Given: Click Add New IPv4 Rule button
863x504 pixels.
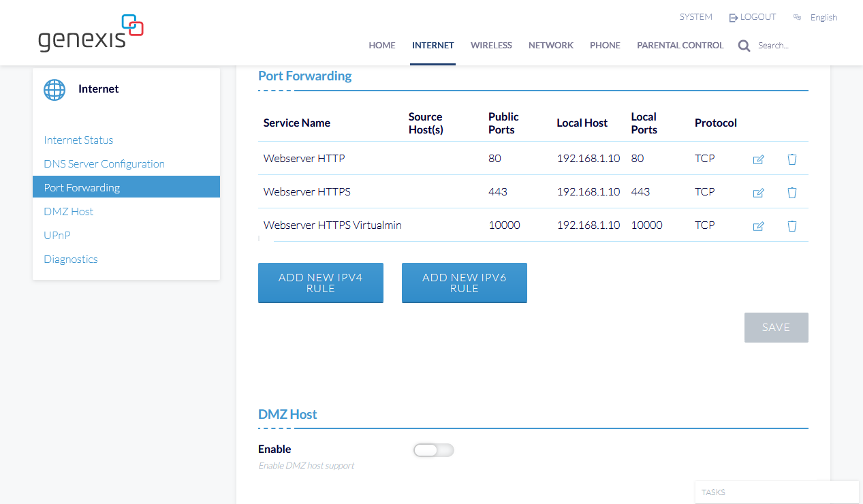Looking at the screenshot, I should tap(320, 283).
